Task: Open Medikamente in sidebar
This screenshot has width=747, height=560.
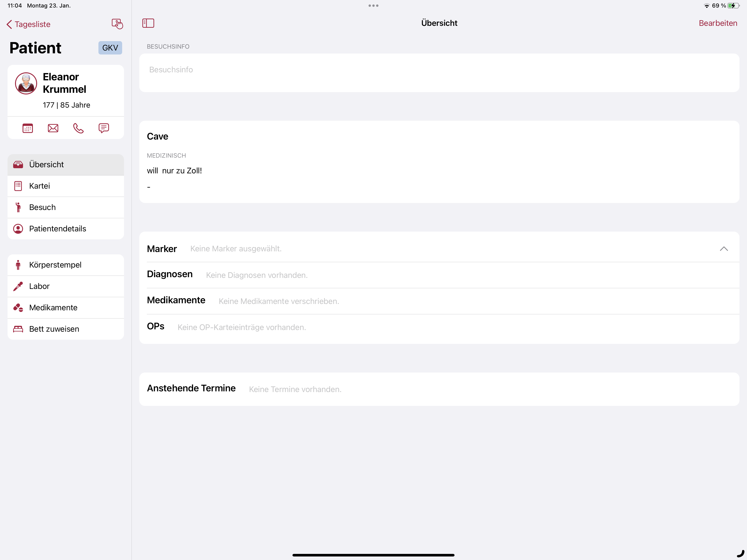Action: [66, 308]
